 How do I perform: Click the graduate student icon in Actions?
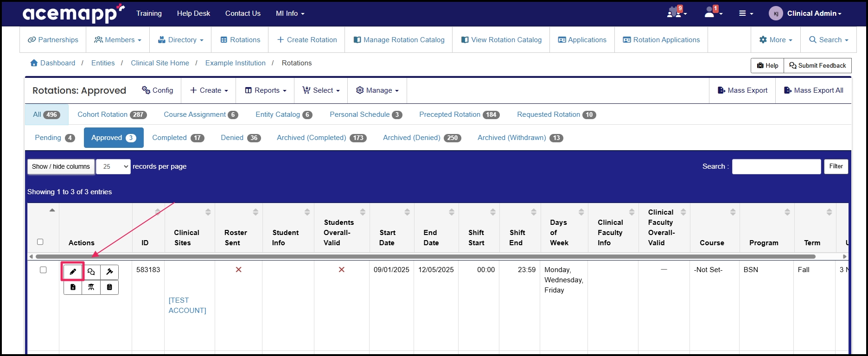(x=91, y=287)
